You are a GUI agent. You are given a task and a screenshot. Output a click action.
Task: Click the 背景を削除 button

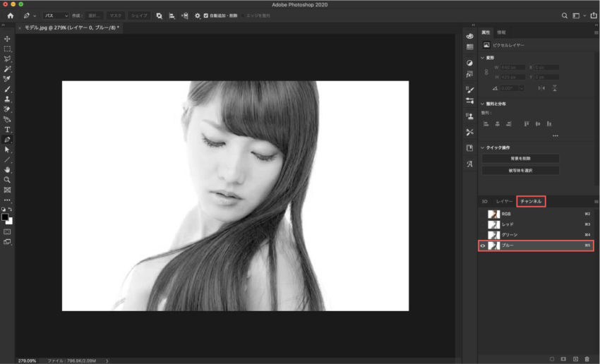pos(520,158)
